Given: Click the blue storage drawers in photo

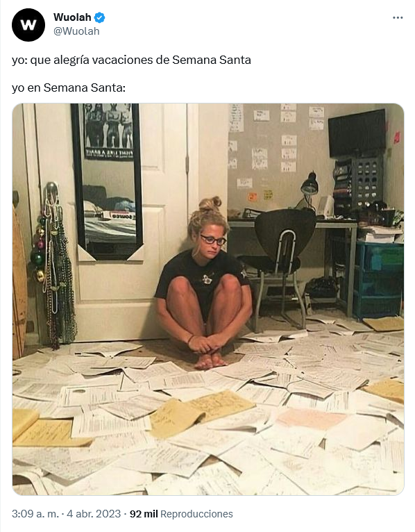Looking at the screenshot, I should click(x=378, y=280).
